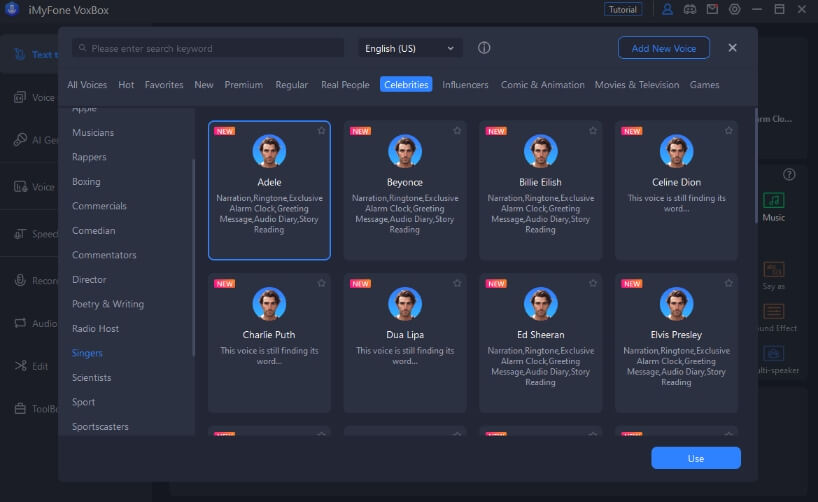Switch to the New tab
The width and height of the screenshot is (818, 502).
(203, 85)
